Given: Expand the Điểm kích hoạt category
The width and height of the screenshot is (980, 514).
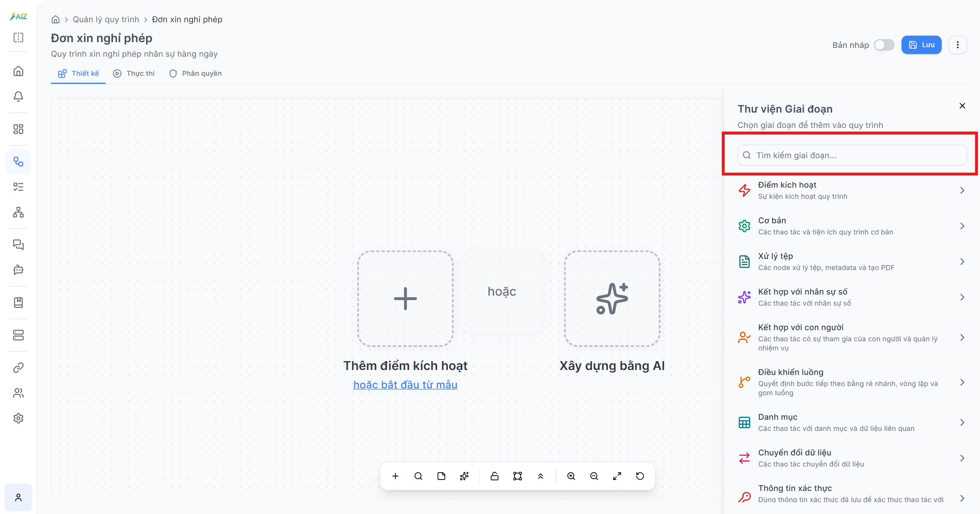Looking at the screenshot, I should 852,190.
